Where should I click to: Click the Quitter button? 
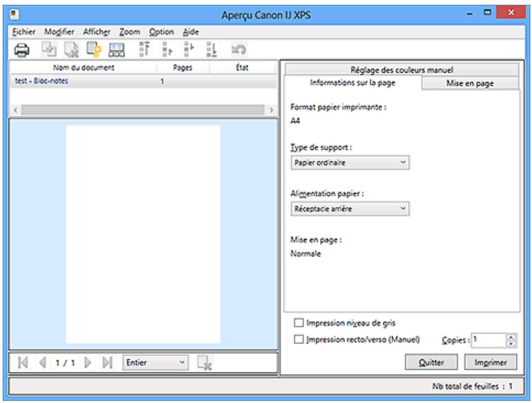(x=431, y=362)
